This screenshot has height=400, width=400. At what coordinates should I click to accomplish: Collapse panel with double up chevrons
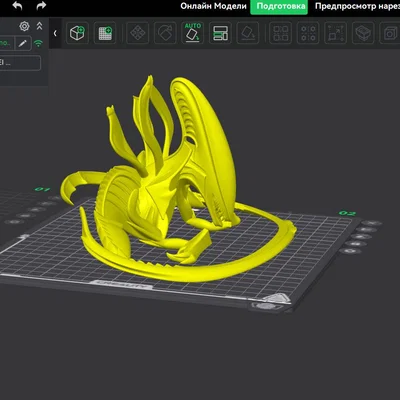[39, 26]
